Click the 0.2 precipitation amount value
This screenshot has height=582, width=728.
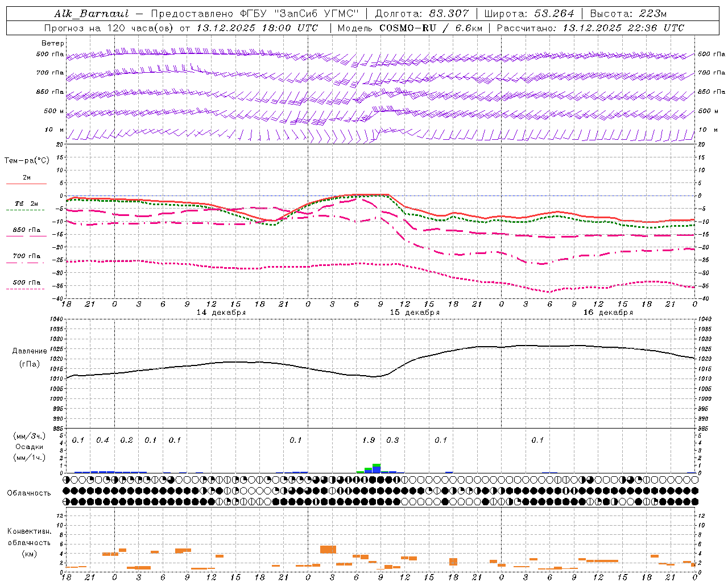(x=126, y=440)
